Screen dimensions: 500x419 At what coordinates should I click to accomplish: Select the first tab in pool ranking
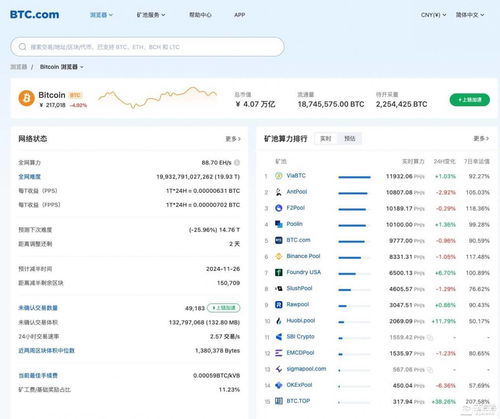point(326,139)
